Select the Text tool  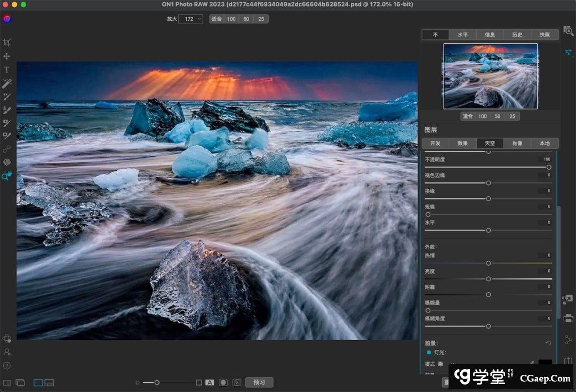[7, 70]
